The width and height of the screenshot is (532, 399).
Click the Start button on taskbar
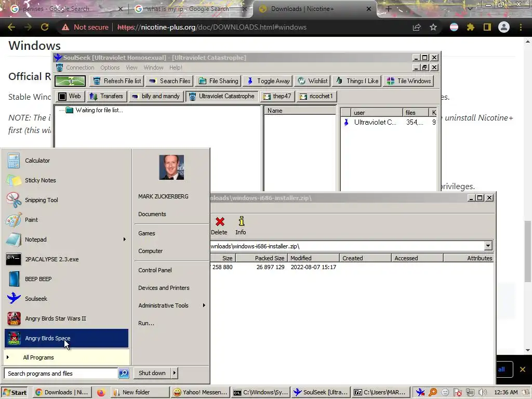[16, 393]
